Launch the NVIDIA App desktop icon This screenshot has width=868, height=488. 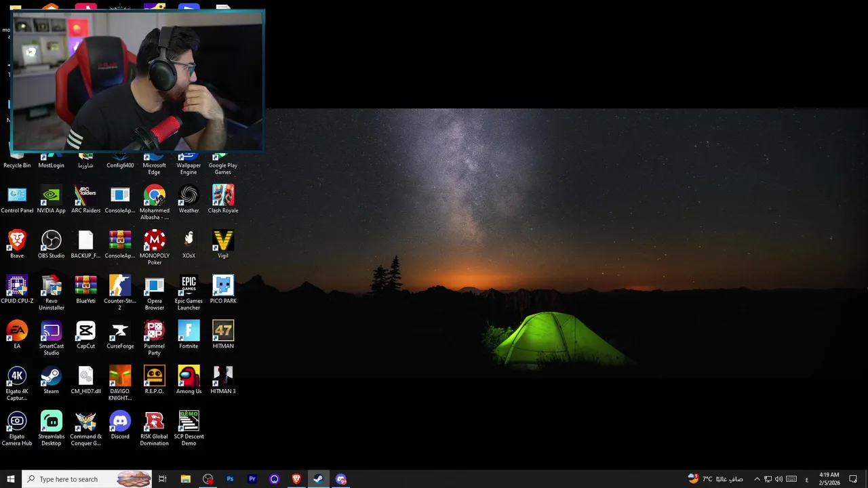pos(51,199)
